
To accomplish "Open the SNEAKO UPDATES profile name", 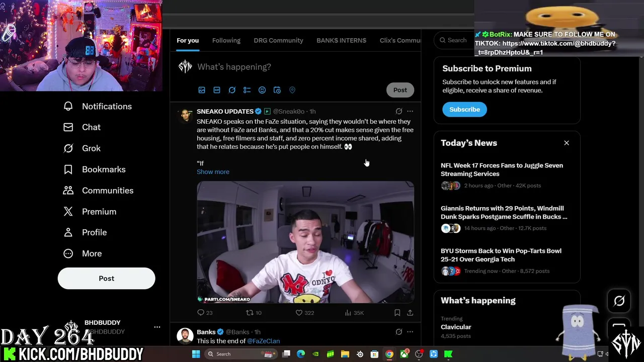I will pyautogui.click(x=225, y=111).
